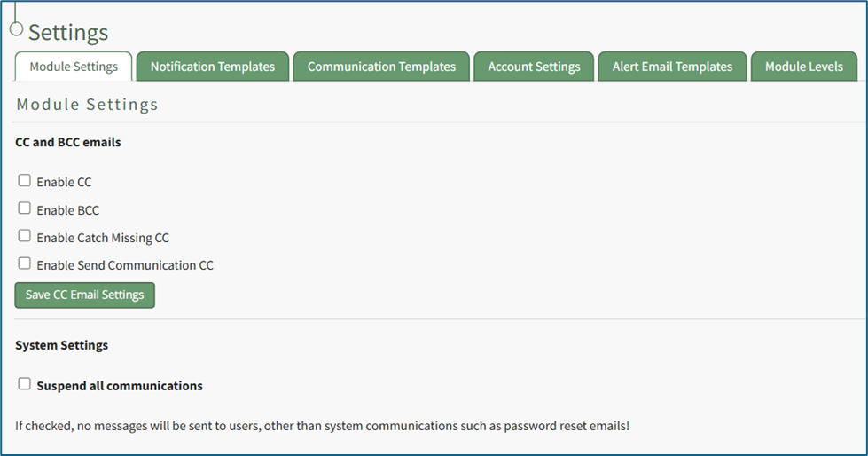The width and height of the screenshot is (868, 456).
Task: Click the System Settings heading
Action: pos(62,345)
